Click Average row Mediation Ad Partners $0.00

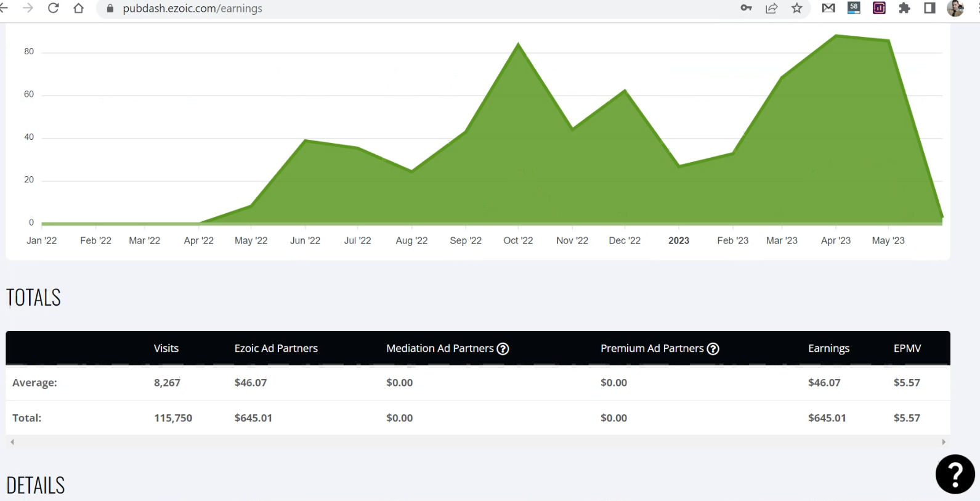click(400, 383)
